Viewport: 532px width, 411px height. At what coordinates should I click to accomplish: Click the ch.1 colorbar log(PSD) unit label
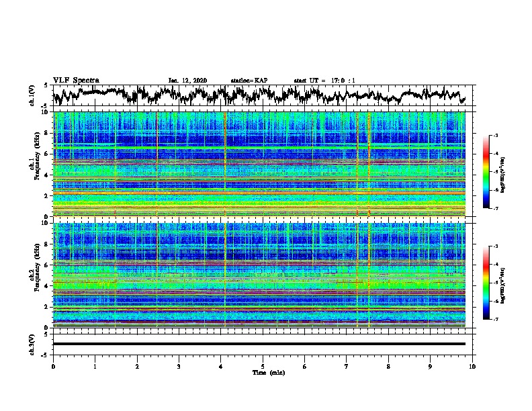(503, 175)
